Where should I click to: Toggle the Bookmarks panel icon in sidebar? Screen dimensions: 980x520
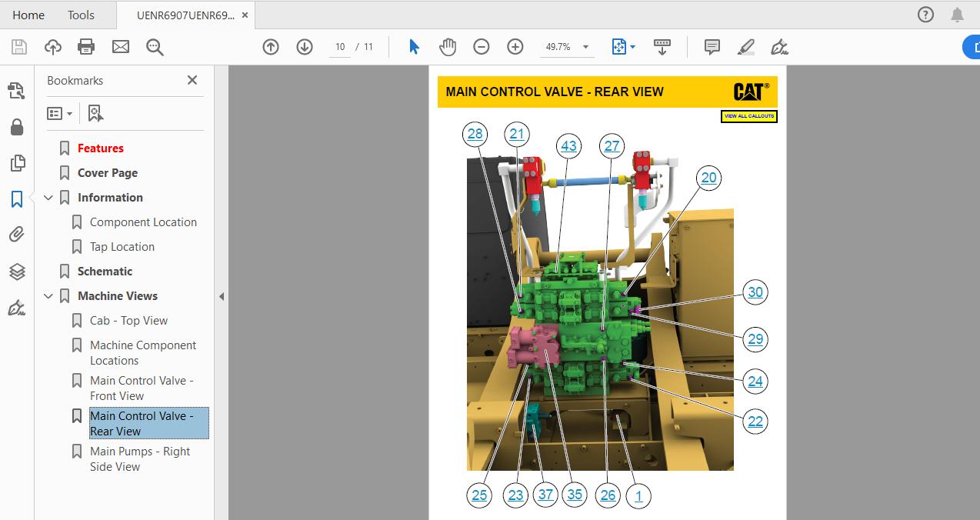(x=17, y=199)
